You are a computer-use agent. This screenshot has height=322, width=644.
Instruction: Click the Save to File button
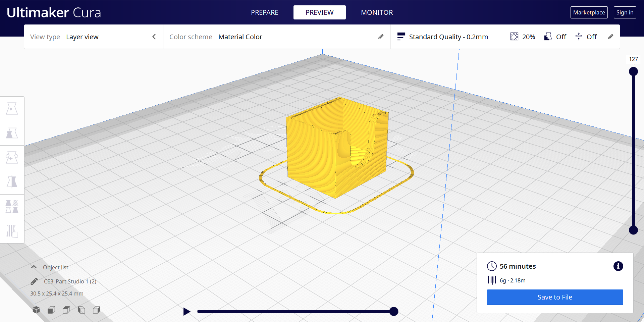pyautogui.click(x=555, y=297)
